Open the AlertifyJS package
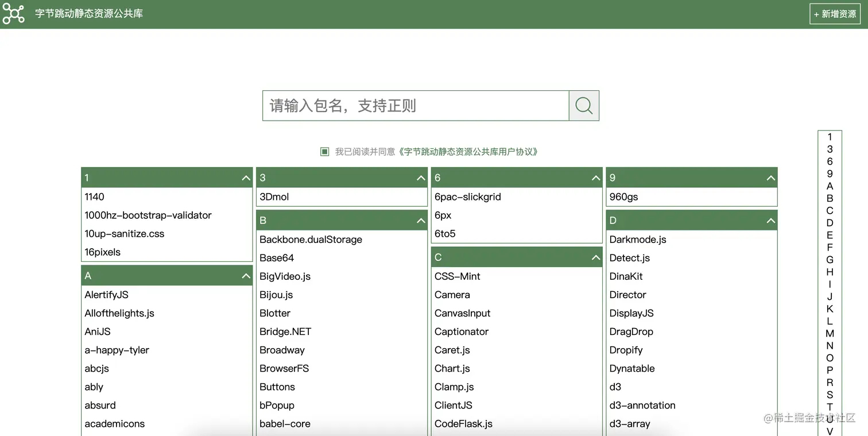 click(x=107, y=295)
